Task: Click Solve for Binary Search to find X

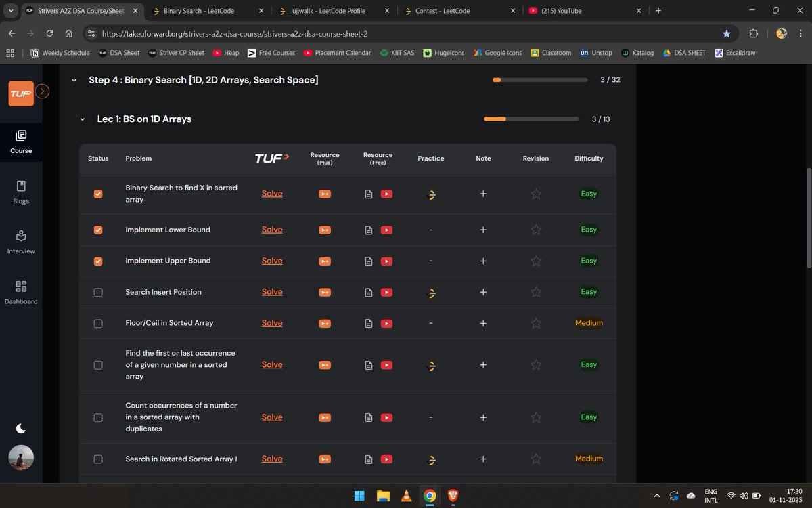Action: [272, 194]
